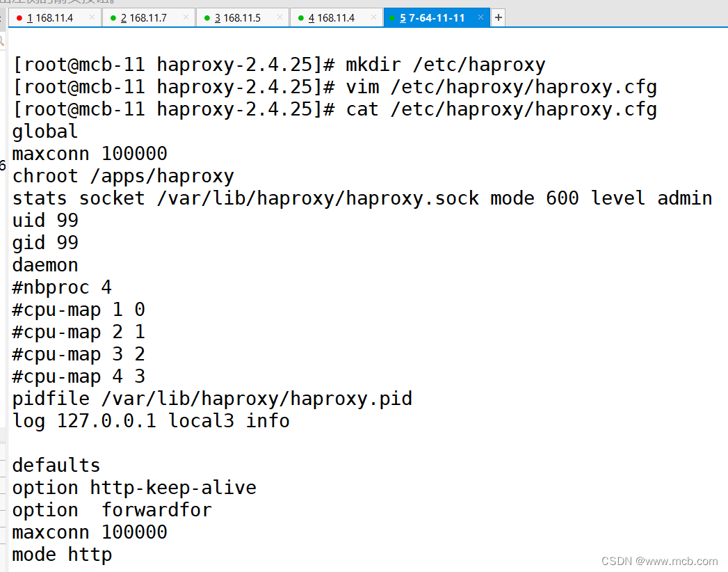Screen dimensions: 728x572
Task: Open a new terminal session with the plus button
Action: tap(498, 17)
